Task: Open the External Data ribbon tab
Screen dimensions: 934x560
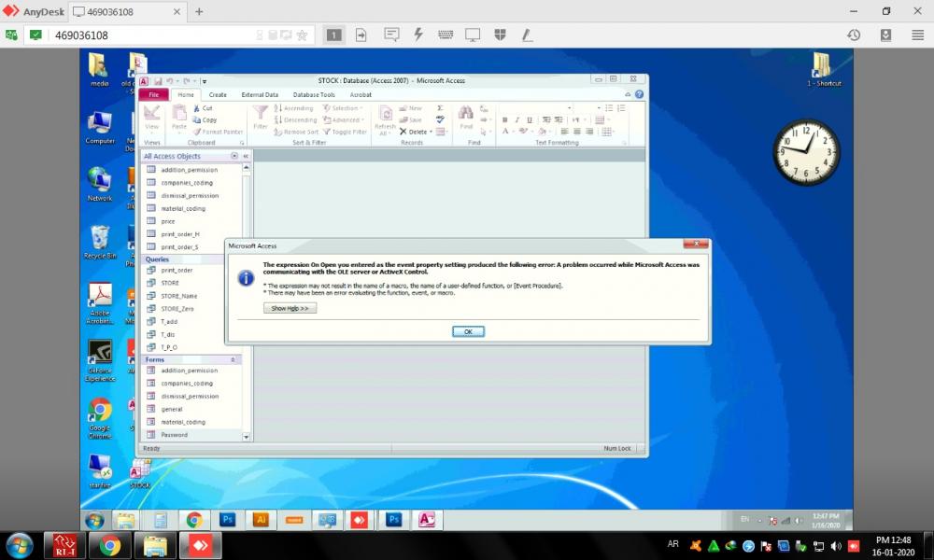Action: point(260,94)
